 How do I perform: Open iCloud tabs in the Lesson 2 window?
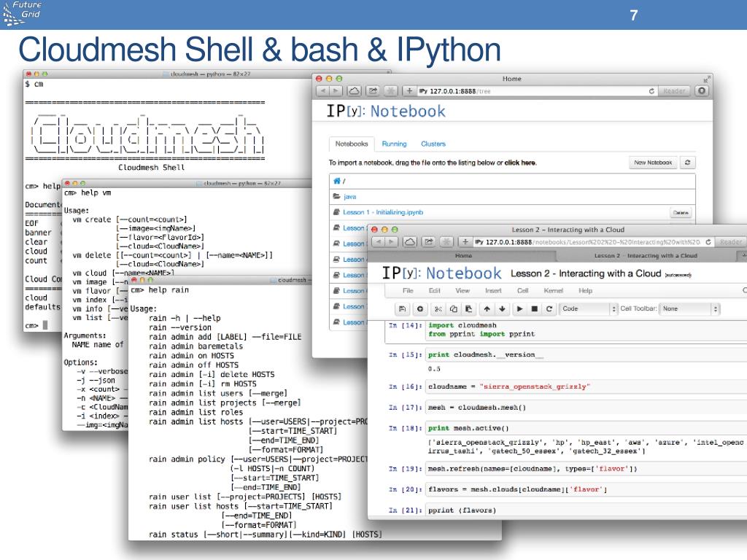tap(409, 242)
